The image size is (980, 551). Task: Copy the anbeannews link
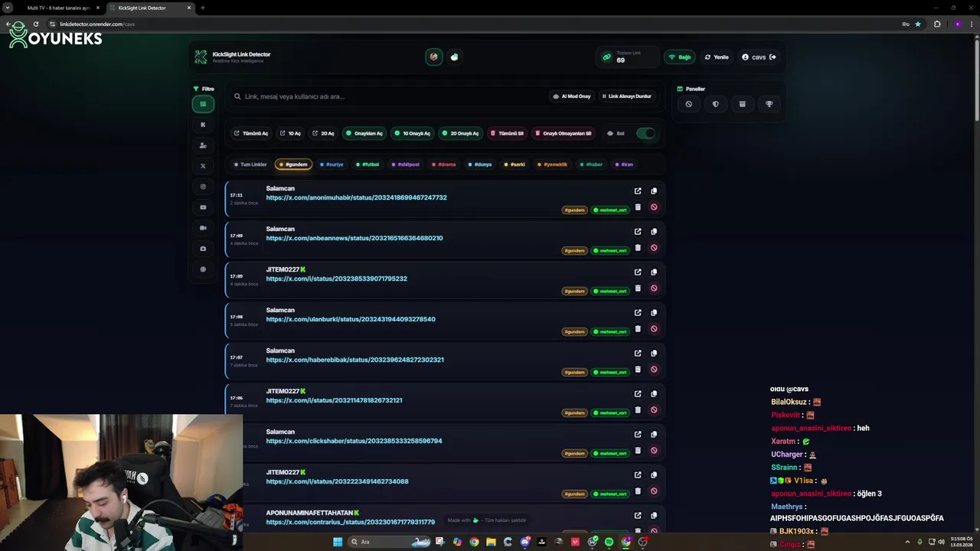(x=654, y=232)
